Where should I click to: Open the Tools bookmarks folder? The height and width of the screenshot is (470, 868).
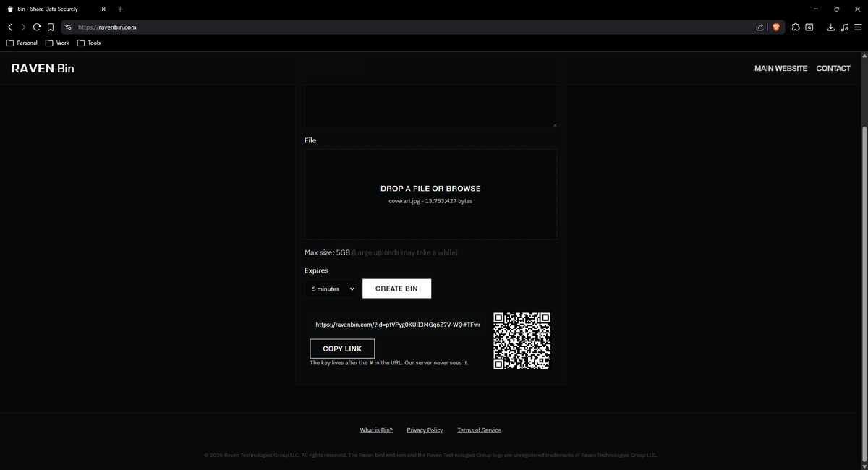coord(89,43)
